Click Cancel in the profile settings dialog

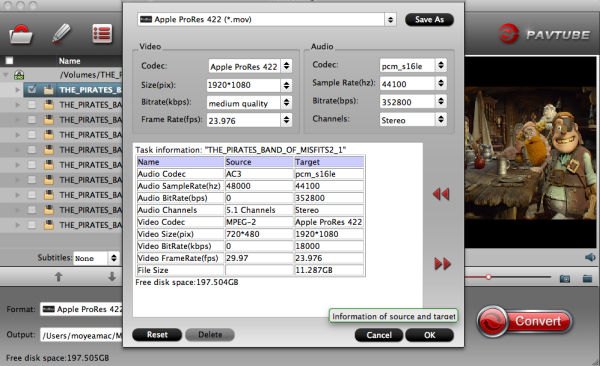click(379, 335)
